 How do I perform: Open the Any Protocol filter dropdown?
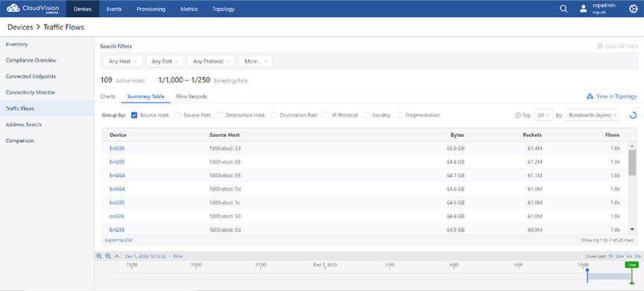coord(211,61)
